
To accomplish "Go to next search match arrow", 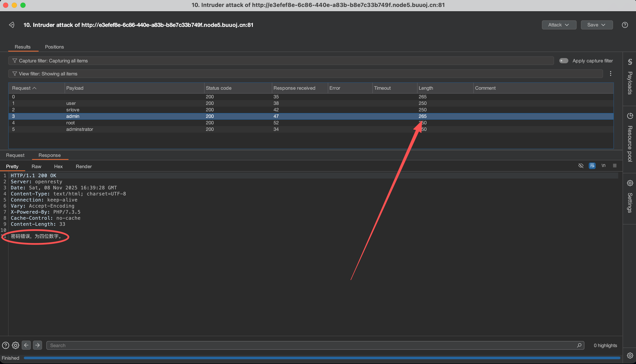I will tap(38, 345).
